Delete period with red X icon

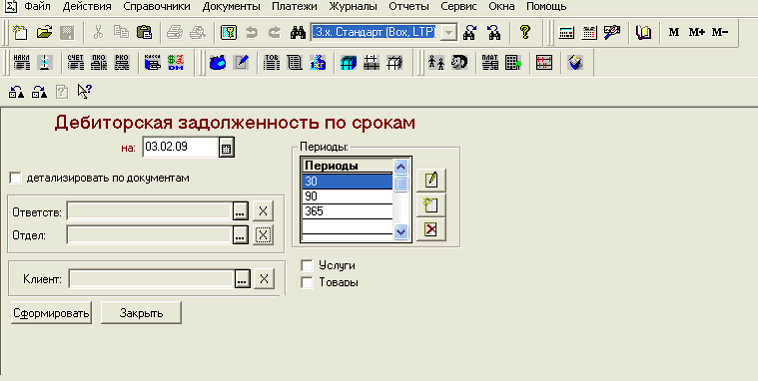pyautogui.click(x=431, y=229)
